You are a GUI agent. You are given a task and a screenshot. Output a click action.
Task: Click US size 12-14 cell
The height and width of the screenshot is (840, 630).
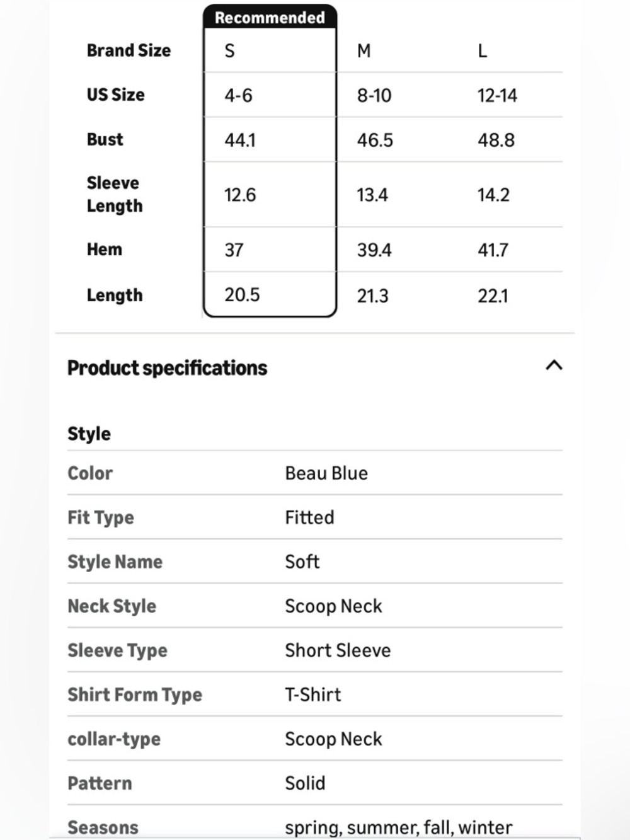(x=497, y=95)
